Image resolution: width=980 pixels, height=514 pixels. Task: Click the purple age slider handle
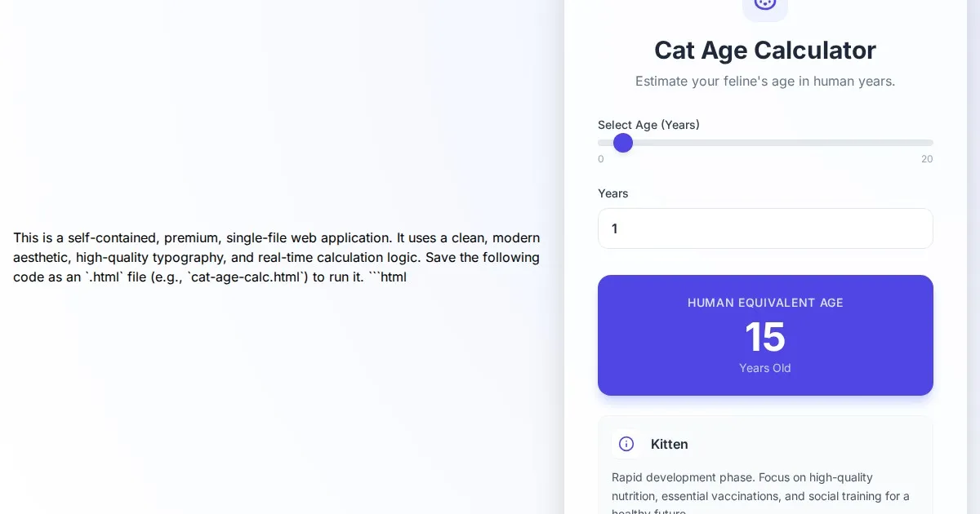tap(623, 143)
